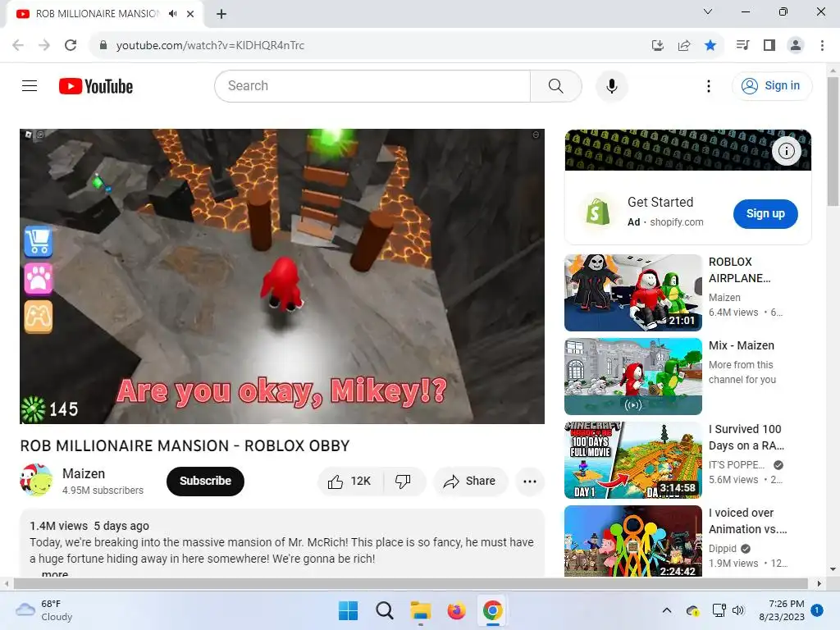840x630 pixels.
Task: Click the search magnifier button
Action: [x=555, y=85]
